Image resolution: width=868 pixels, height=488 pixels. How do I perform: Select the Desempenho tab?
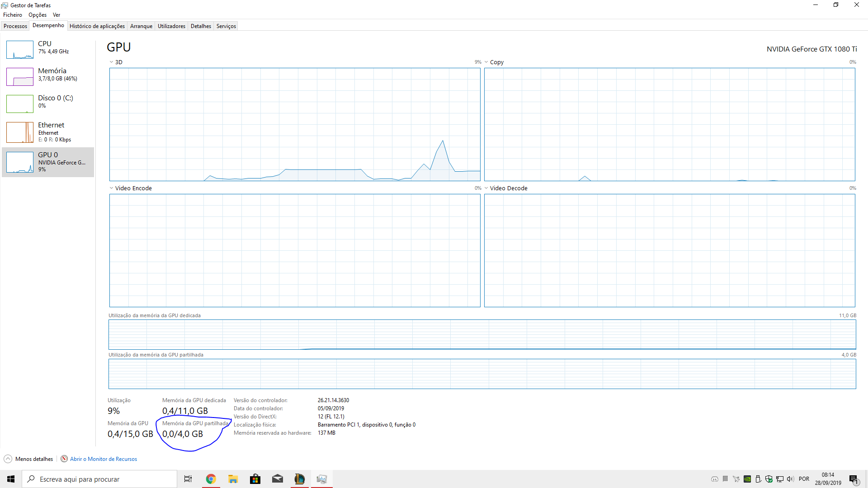point(48,25)
